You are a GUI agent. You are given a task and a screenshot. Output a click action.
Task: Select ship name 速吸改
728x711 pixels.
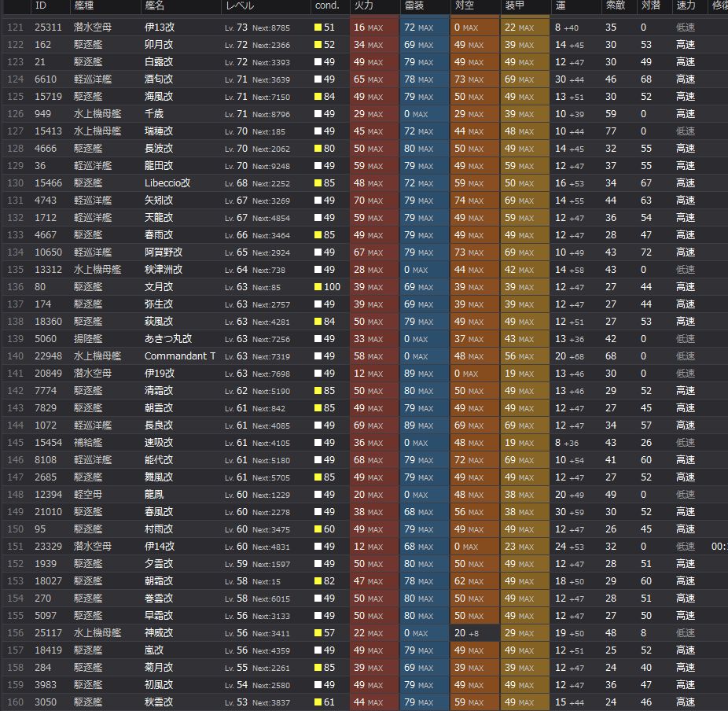[x=159, y=443]
